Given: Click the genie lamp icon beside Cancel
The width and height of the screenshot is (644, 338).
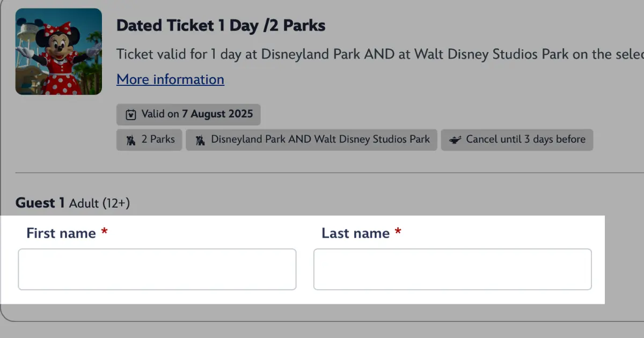Looking at the screenshot, I should pos(455,139).
